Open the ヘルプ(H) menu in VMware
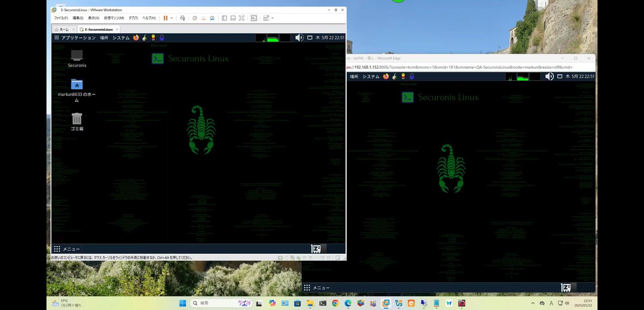Screen dimensions: 644x310 (149, 18)
